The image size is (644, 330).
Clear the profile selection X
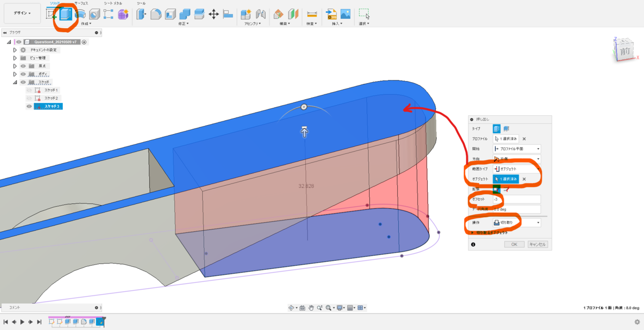click(x=524, y=138)
